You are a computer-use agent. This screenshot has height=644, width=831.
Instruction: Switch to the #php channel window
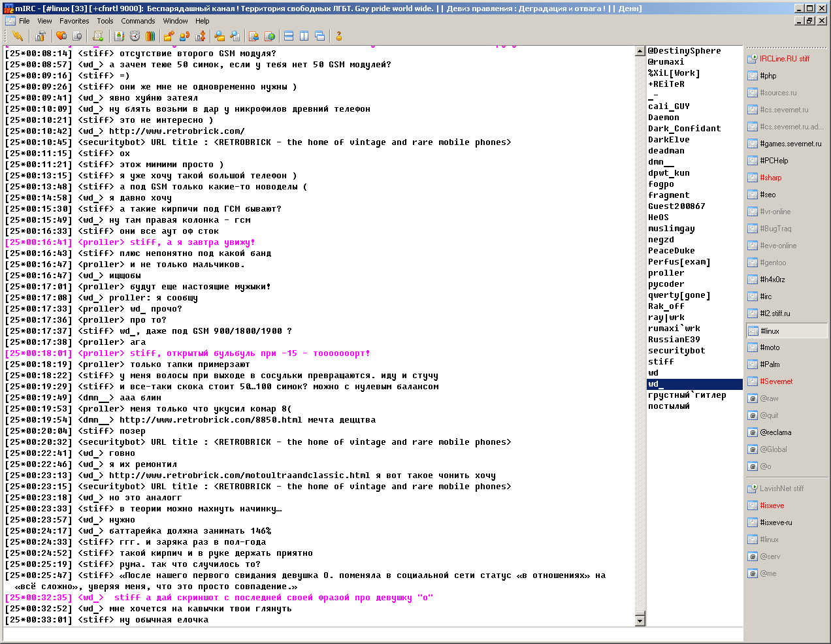(768, 76)
